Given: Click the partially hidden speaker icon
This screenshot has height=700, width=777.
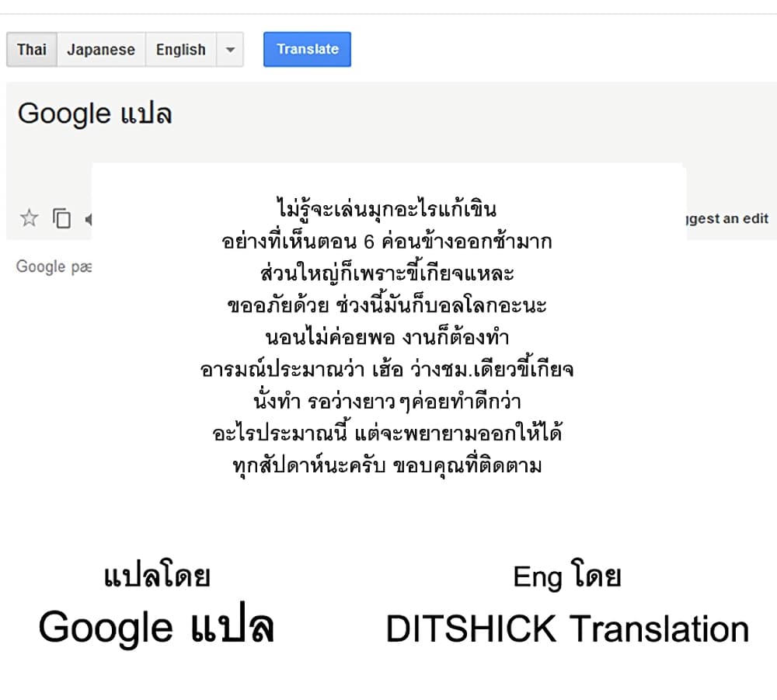Looking at the screenshot, I should pyautogui.click(x=88, y=219).
